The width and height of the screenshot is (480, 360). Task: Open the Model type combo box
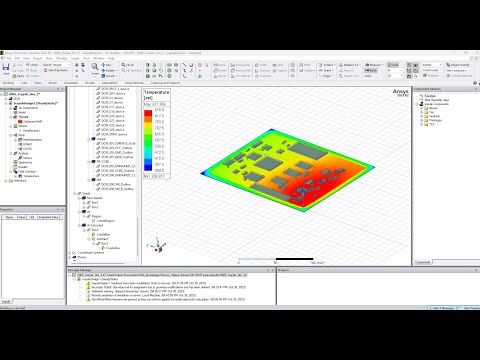coord(432,65)
